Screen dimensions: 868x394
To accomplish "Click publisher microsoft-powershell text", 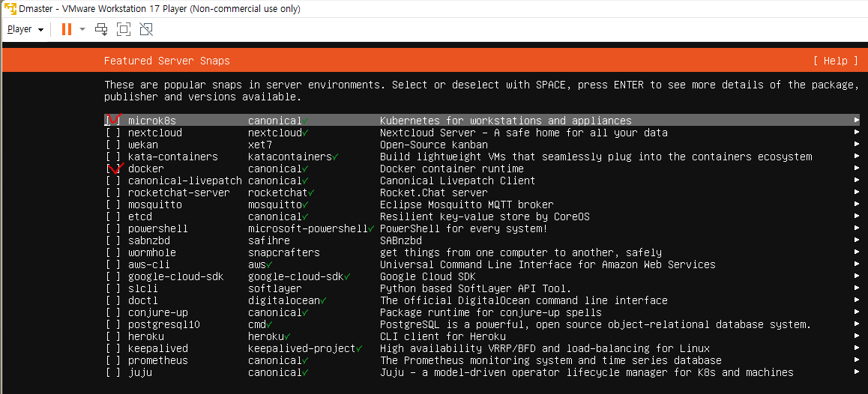I will coord(308,228).
